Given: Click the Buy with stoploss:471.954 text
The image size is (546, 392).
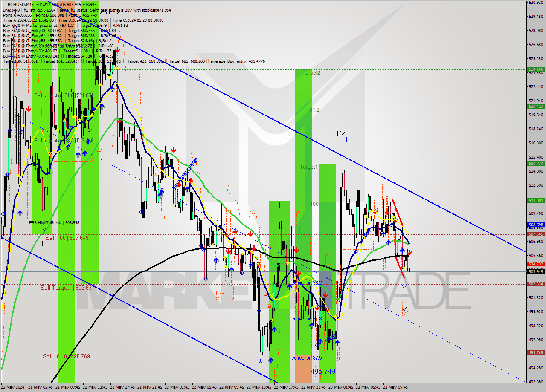Looking at the screenshot, I should coord(148,10).
